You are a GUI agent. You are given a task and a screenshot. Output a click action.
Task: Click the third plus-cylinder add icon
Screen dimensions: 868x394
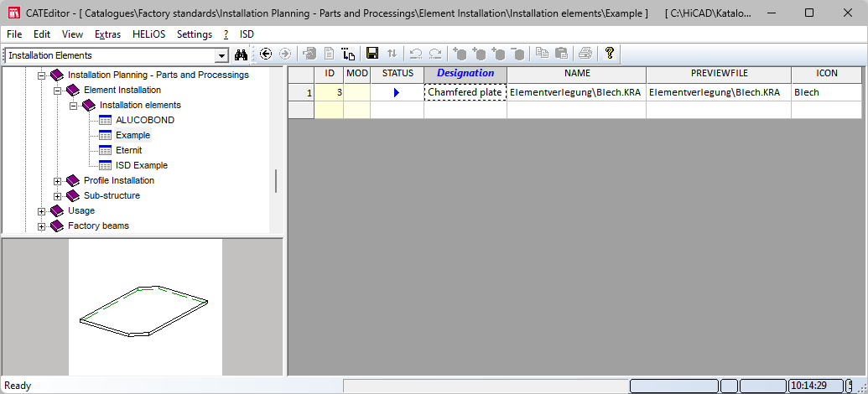tap(498, 54)
